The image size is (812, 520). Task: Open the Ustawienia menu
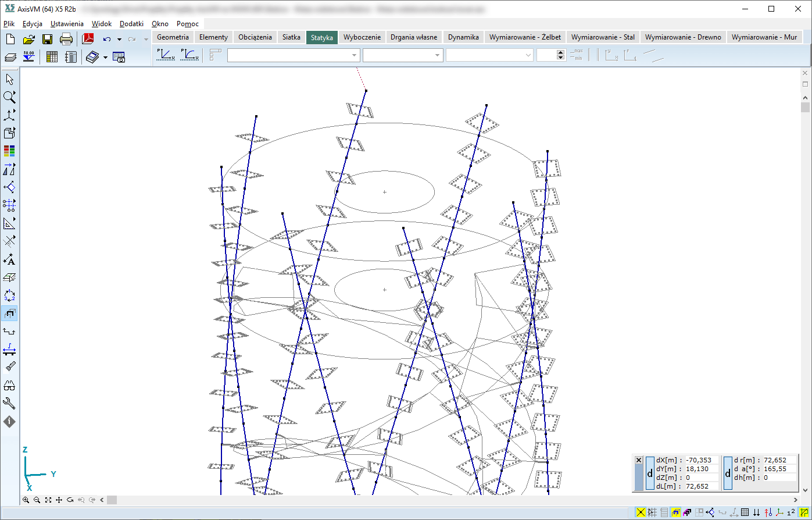67,24
